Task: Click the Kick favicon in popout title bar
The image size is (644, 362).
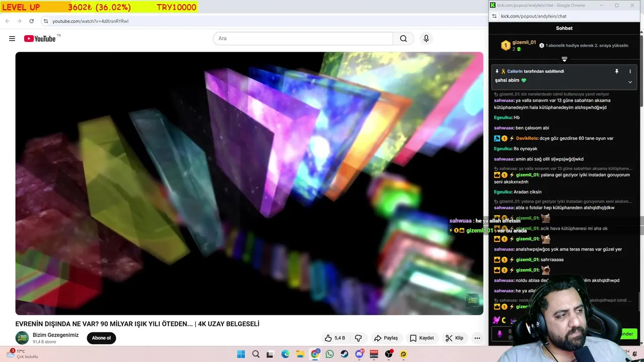Action: point(493,5)
